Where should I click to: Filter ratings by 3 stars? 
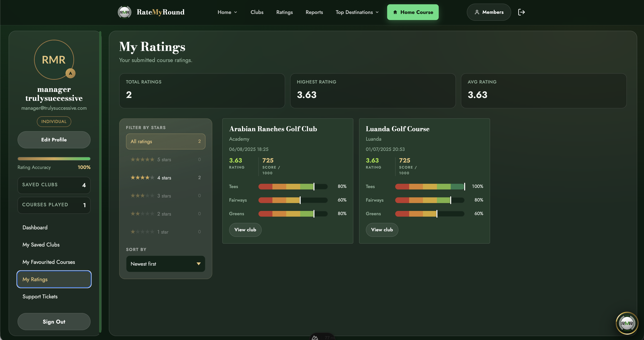[166, 196]
